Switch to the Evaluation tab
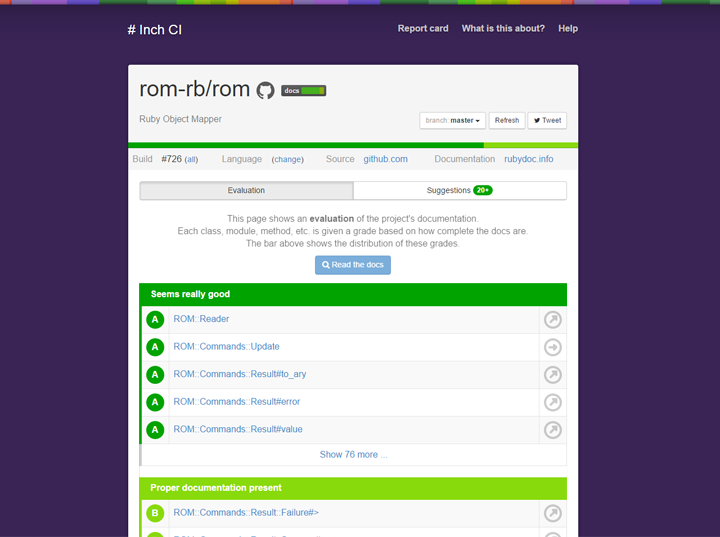Image resolution: width=720 pixels, height=537 pixels. coord(246,190)
